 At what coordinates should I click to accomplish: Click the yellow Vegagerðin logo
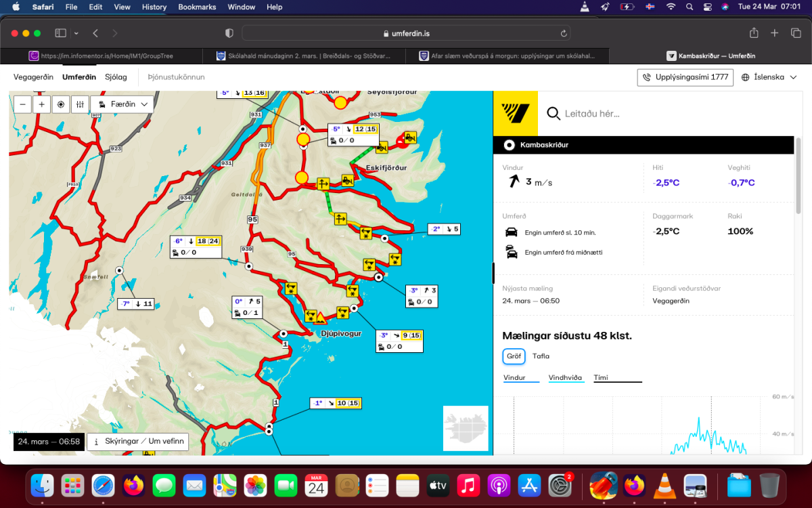pos(516,113)
